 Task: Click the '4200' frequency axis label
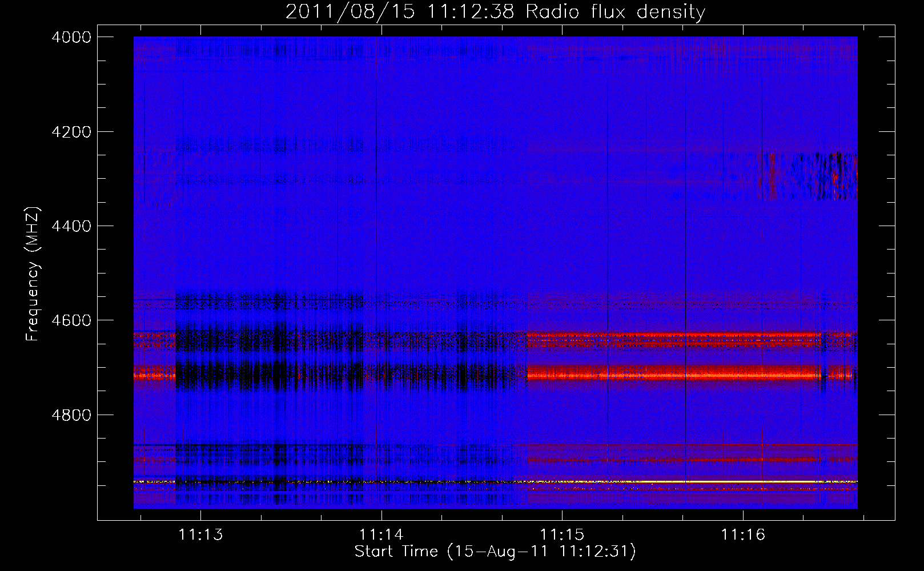pos(71,132)
